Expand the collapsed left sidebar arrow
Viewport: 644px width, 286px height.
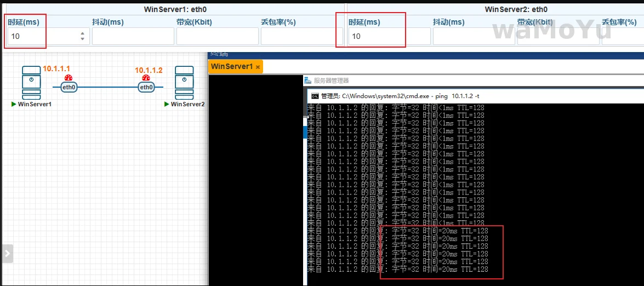tap(7, 254)
